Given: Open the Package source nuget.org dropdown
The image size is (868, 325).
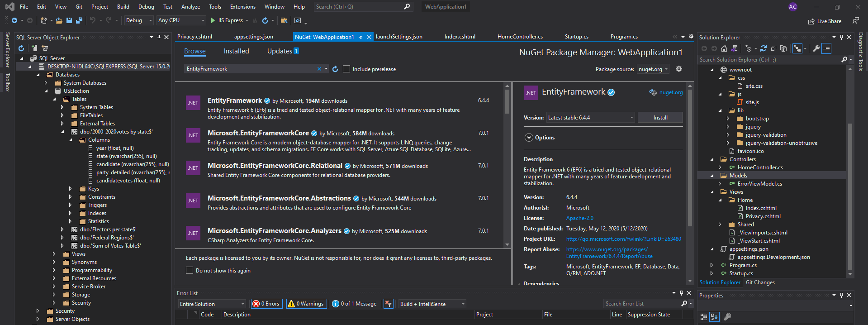Looking at the screenshot, I should coord(654,69).
